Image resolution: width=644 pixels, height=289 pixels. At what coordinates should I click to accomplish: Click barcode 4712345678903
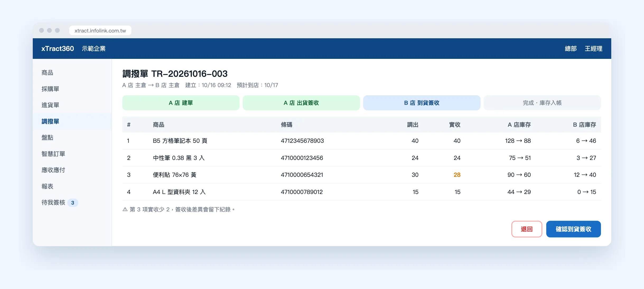coord(302,141)
